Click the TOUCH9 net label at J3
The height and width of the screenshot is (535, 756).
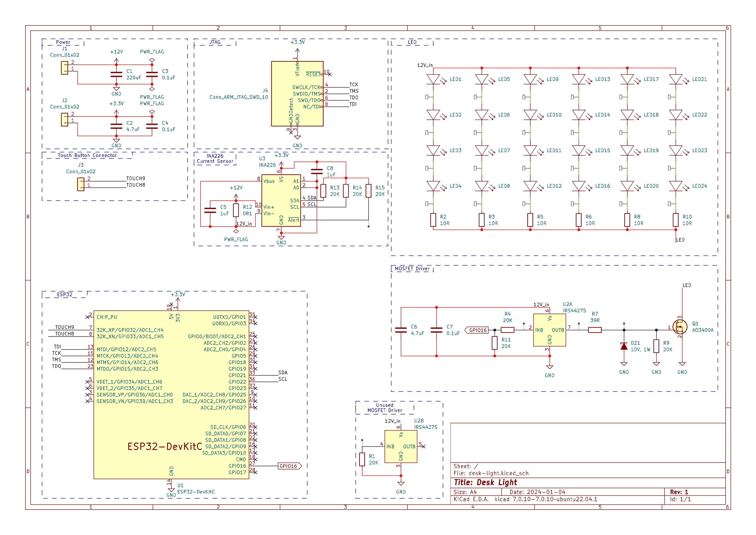pyautogui.click(x=136, y=178)
